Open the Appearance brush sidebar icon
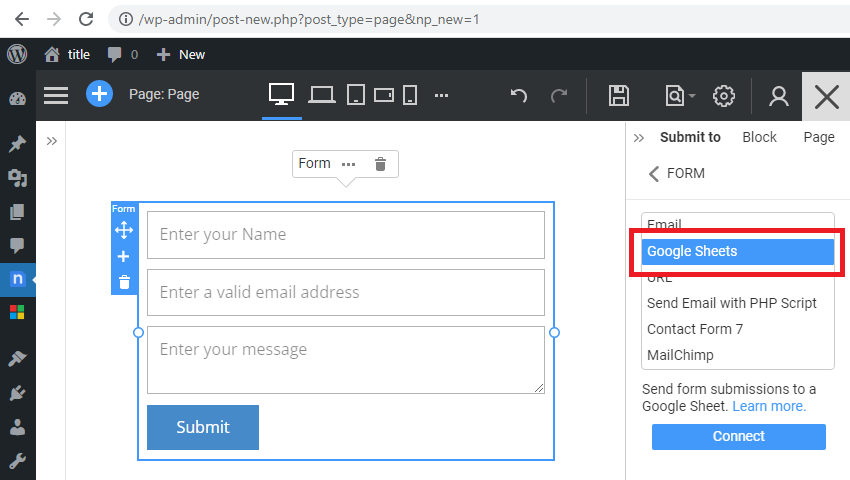The image size is (850, 480). click(x=17, y=359)
